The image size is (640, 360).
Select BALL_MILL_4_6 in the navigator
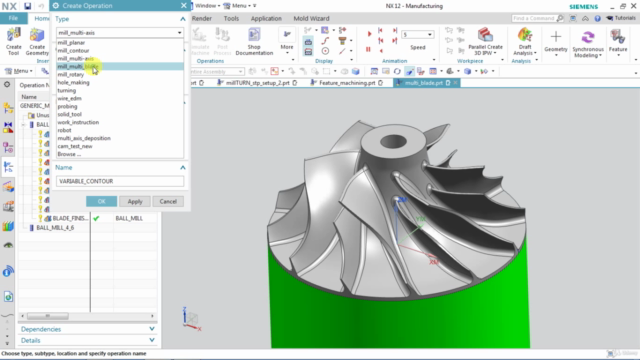(x=55, y=228)
